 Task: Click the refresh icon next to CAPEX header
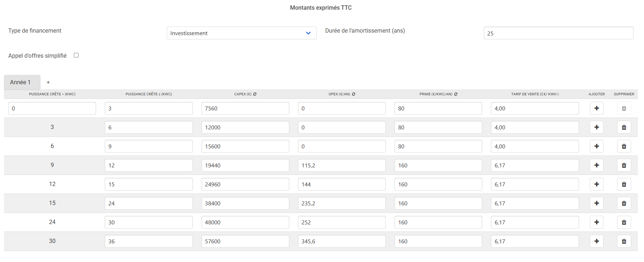pyautogui.click(x=255, y=94)
